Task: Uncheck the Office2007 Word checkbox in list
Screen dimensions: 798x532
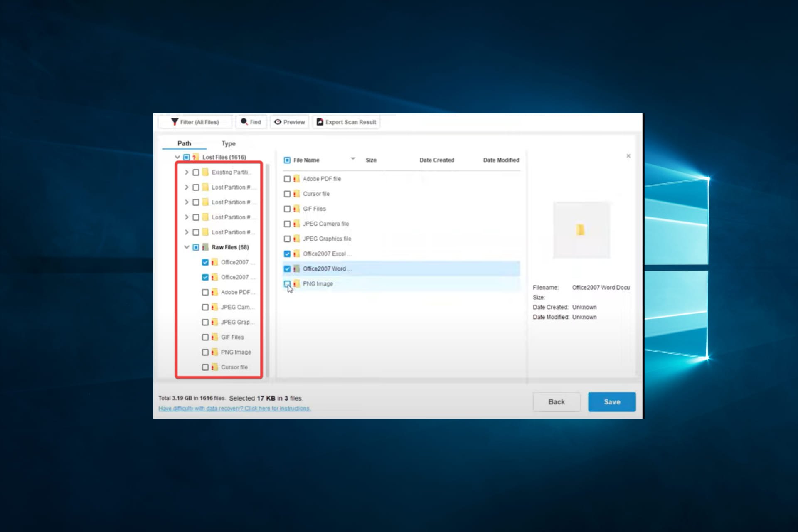Action: click(287, 268)
